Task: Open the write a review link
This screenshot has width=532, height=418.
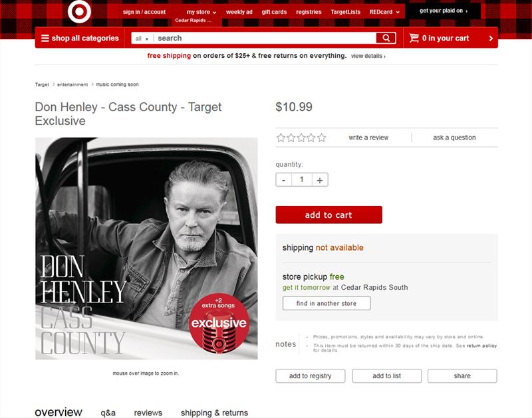Action: click(368, 138)
